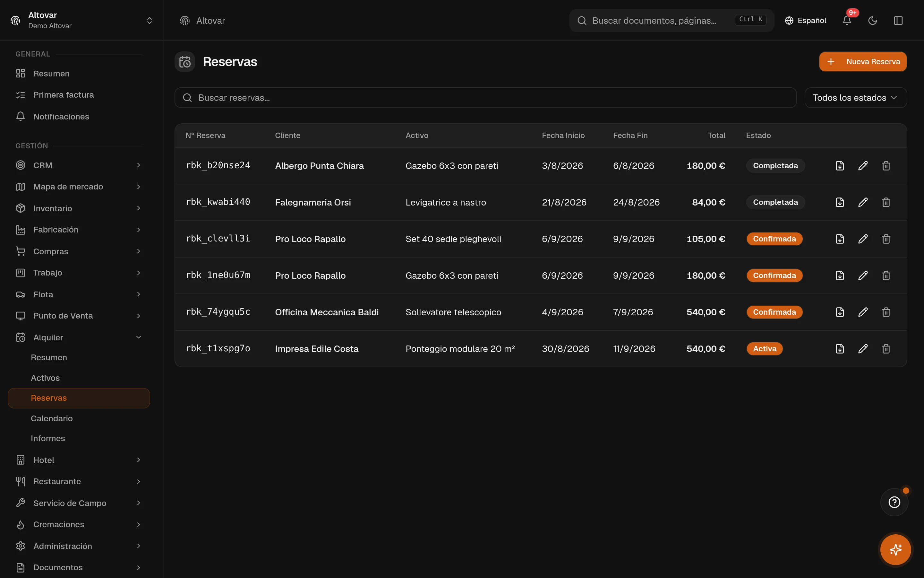Sort by the Fecha Inicio column header

pos(563,135)
